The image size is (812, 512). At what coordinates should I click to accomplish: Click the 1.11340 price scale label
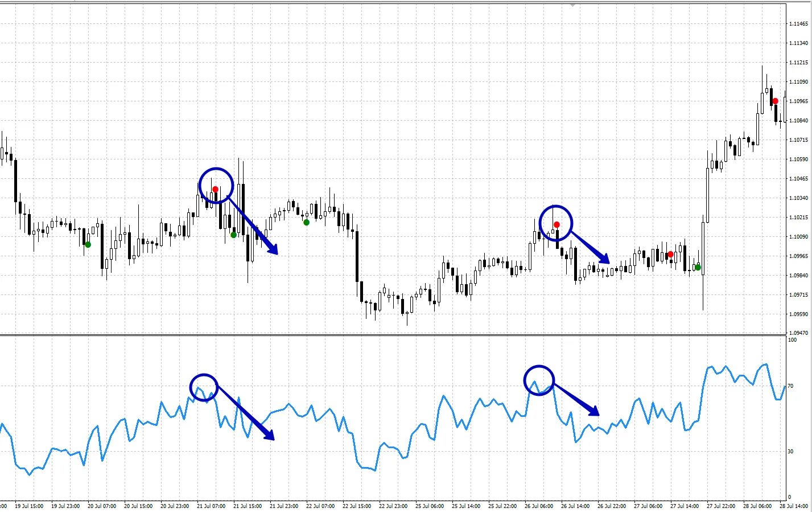[x=798, y=43]
